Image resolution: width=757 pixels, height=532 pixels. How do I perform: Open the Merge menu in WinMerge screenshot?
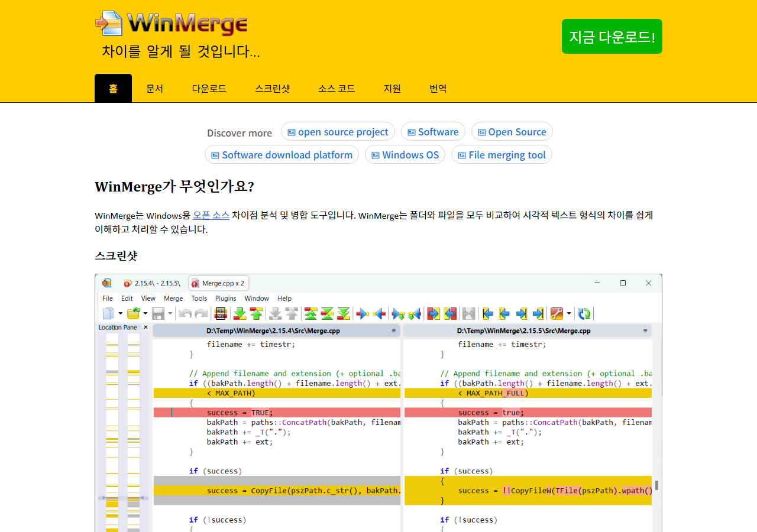point(173,299)
